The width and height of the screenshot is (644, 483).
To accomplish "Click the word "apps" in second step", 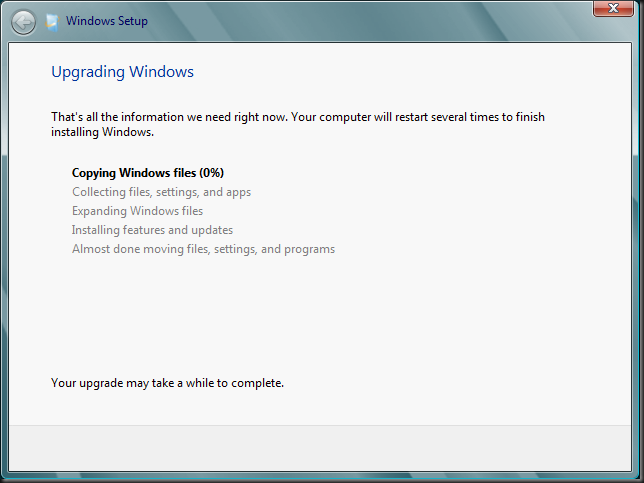I will (238, 192).
